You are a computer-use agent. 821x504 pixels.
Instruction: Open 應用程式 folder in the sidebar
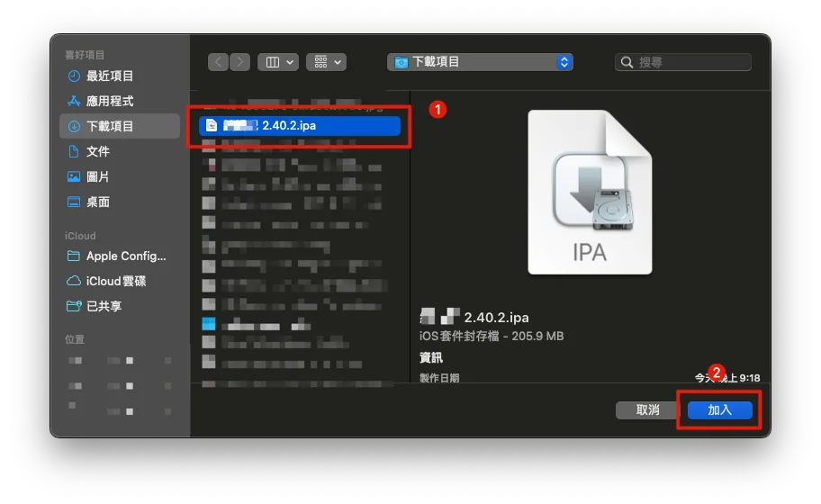click(x=110, y=101)
